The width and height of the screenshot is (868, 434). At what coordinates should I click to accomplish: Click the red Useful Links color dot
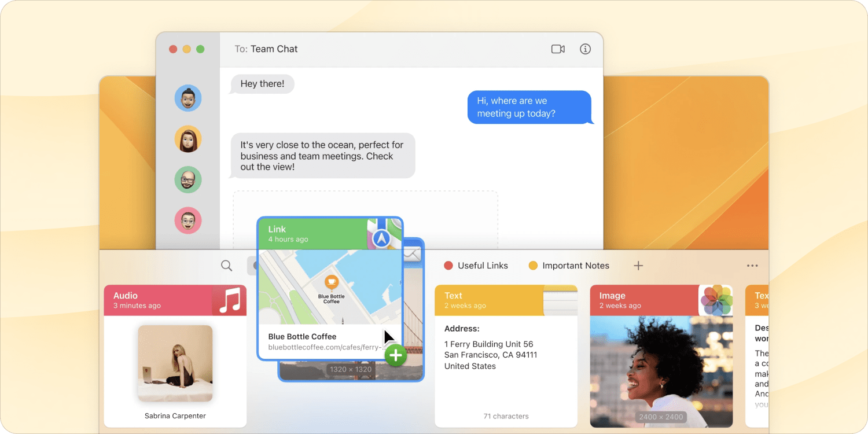pos(448,266)
